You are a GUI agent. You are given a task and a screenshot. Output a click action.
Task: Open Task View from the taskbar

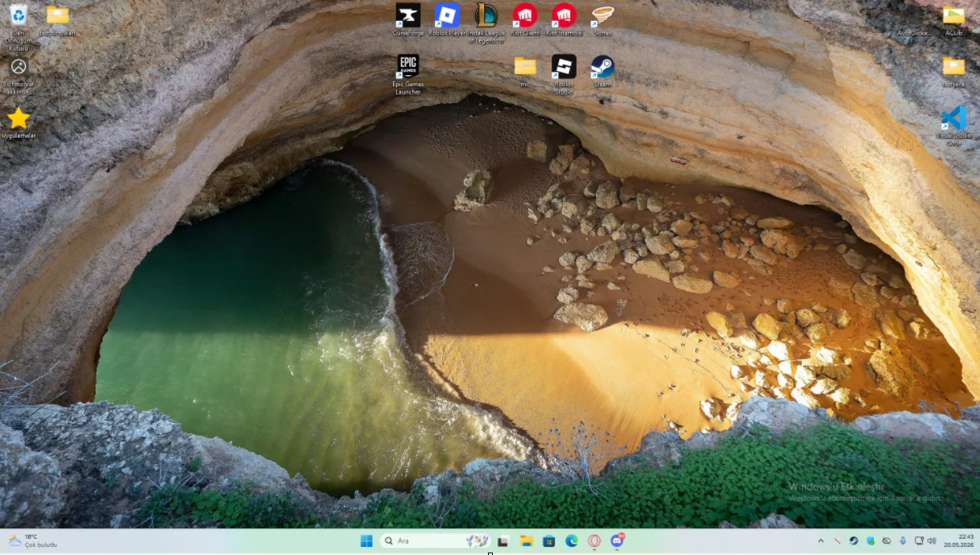tap(503, 541)
